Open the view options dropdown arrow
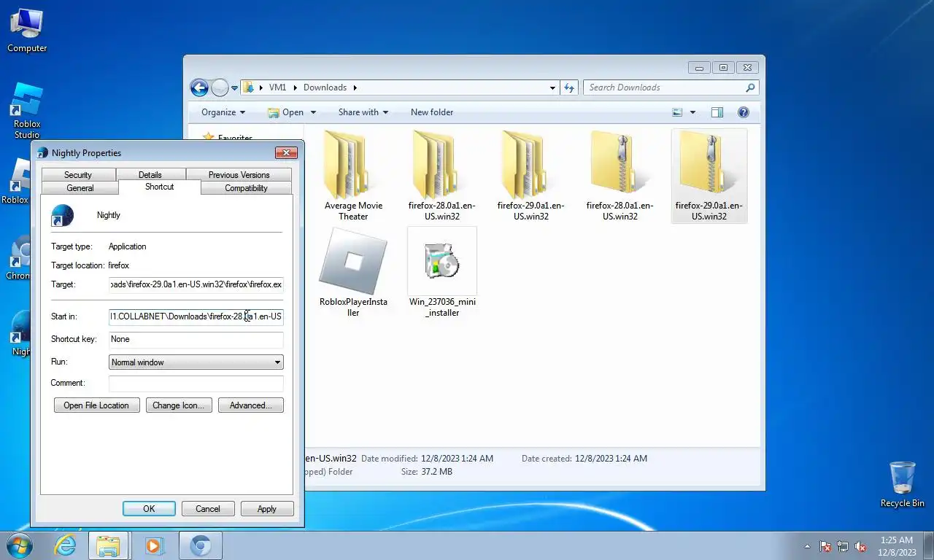Viewport: 934px width, 560px height. click(x=692, y=112)
